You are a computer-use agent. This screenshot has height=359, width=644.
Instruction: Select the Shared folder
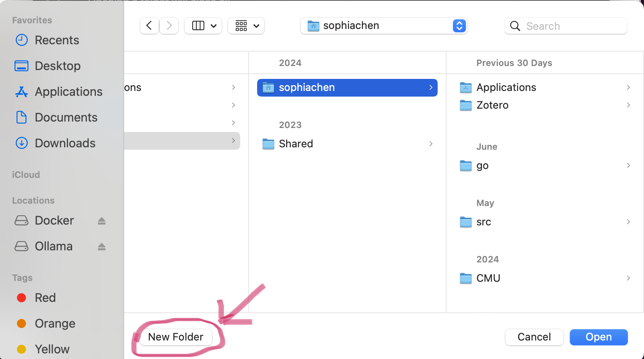296,144
